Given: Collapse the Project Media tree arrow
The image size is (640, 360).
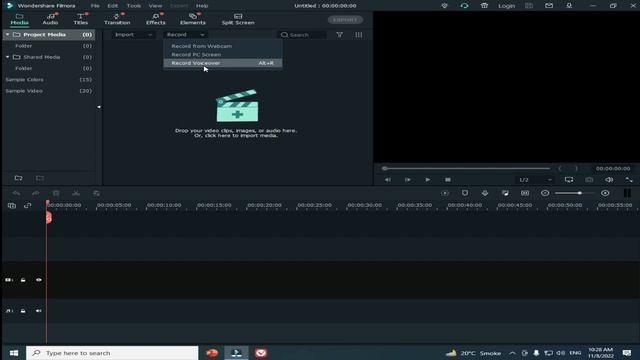Looking at the screenshot, I should [7, 35].
